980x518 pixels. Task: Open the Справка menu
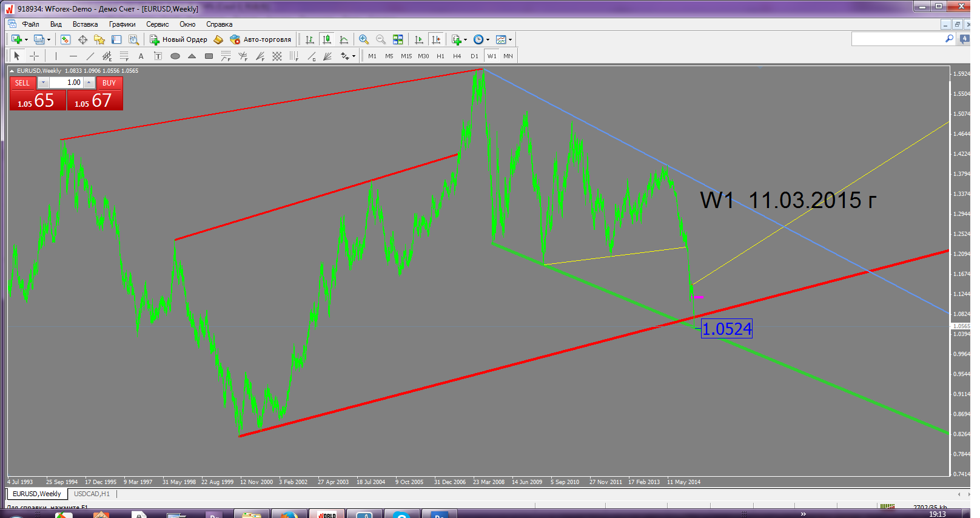click(x=219, y=24)
